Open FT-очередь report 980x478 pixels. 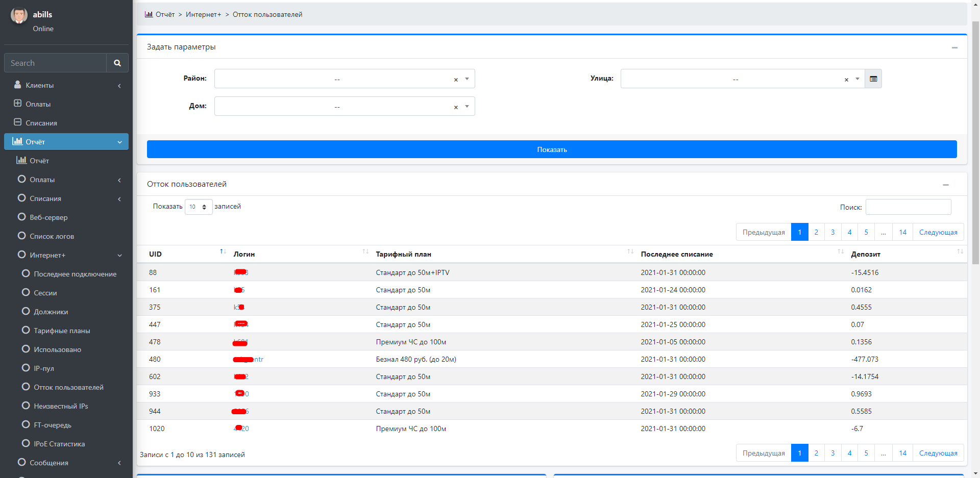(66, 425)
